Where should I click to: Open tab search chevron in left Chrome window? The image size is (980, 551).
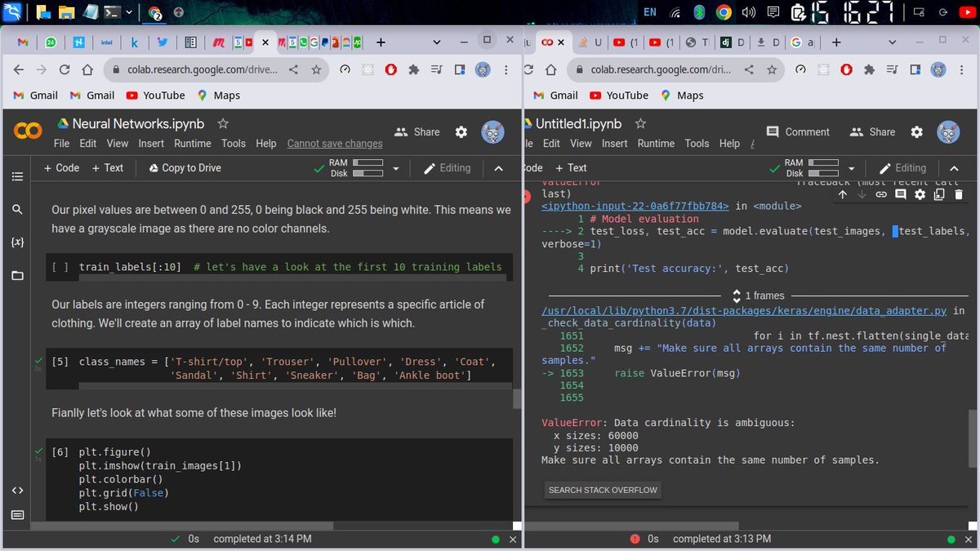tap(436, 42)
